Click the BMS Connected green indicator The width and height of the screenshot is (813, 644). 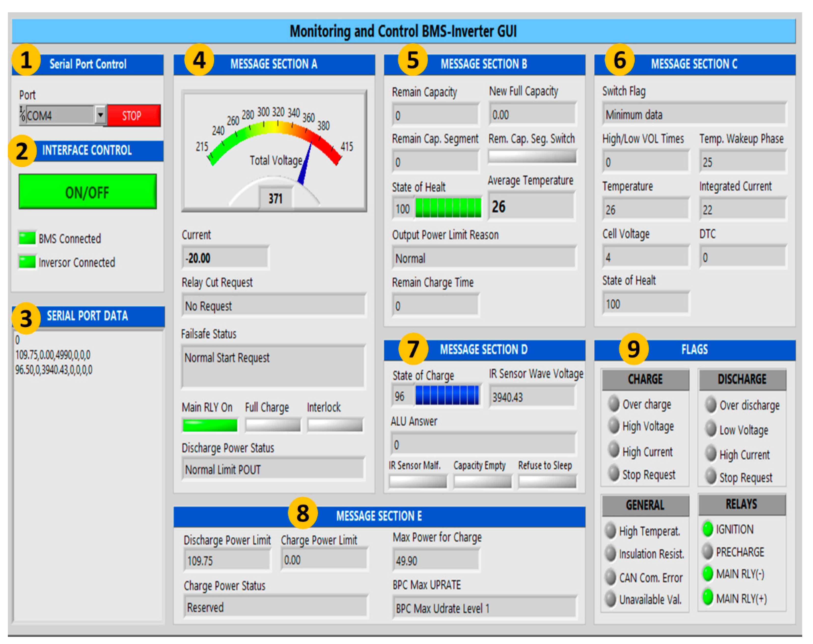coord(27,238)
